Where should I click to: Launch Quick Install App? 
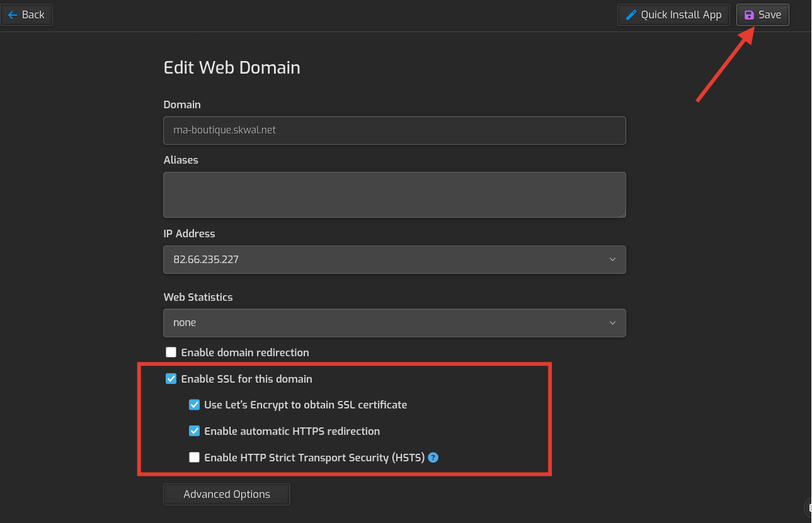pos(673,14)
